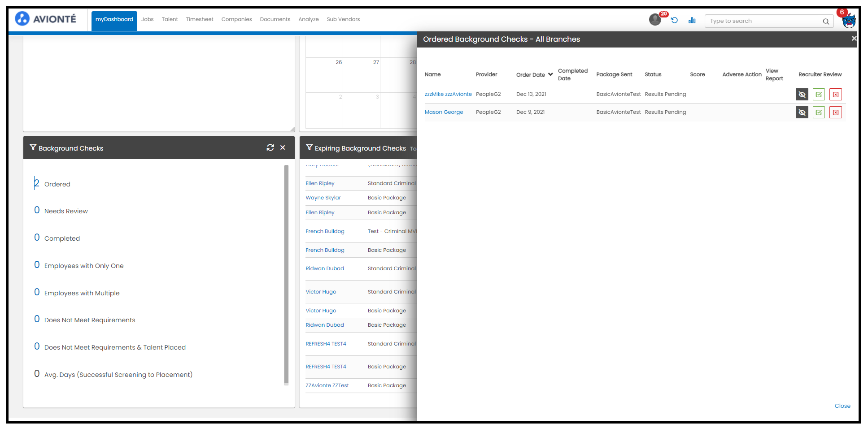Screen dimensions: 868x428
Task: Click the Status column header
Action: [x=653, y=74]
